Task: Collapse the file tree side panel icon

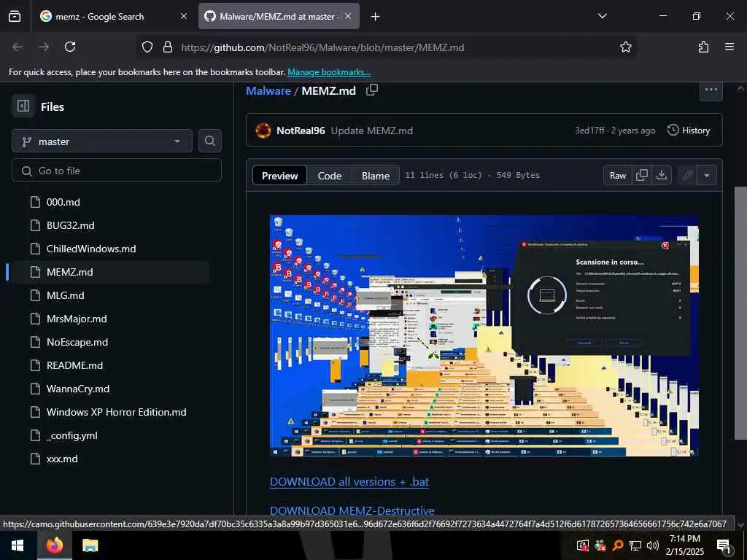Action: tap(23, 106)
